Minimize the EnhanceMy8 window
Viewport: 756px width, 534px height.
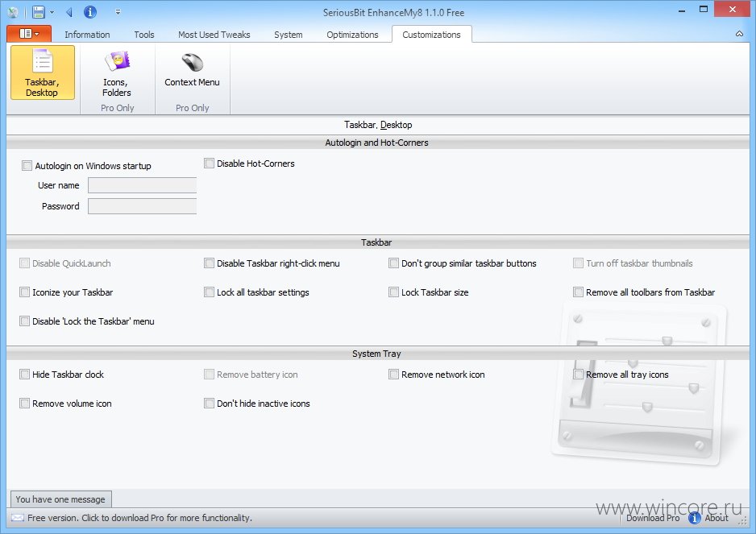coord(682,10)
